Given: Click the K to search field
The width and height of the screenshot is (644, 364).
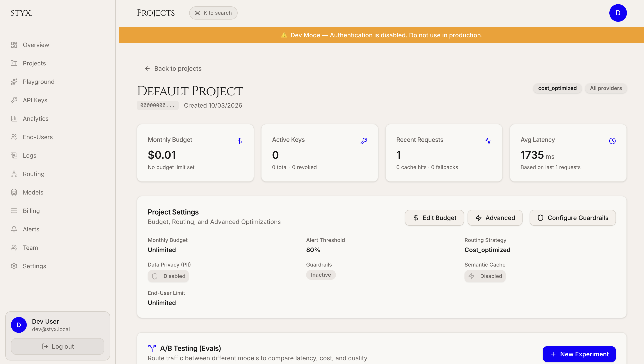Looking at the screenshot, I should pyautogui.click(x=213, y=13).
